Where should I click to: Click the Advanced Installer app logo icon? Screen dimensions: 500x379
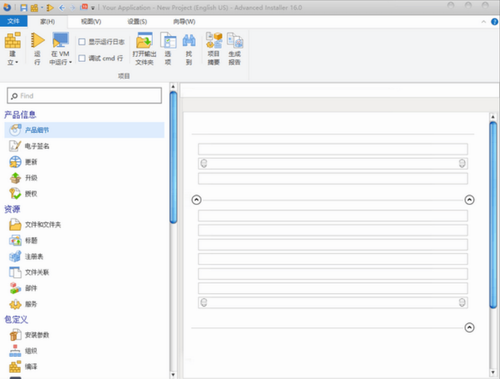pos(7,7)
